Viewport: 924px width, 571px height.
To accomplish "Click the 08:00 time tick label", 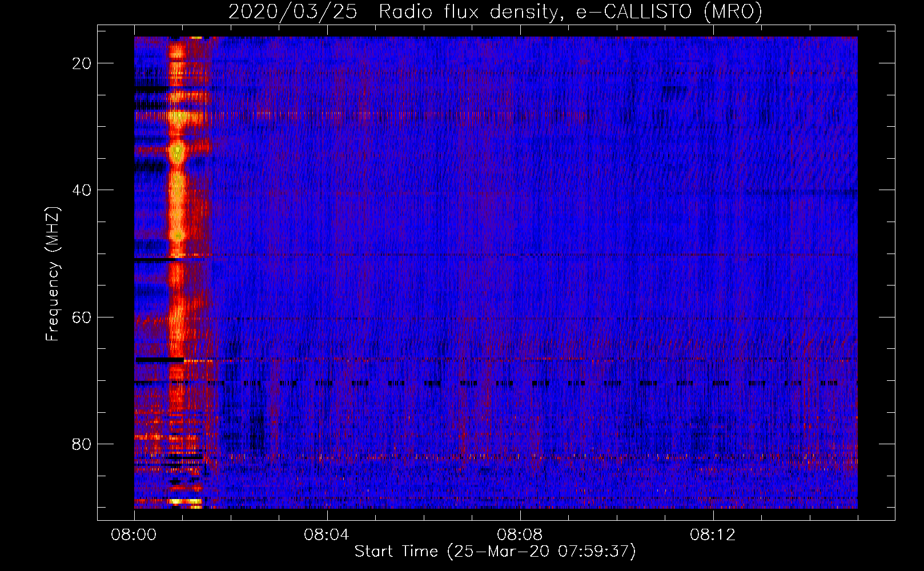I will [134, 535].
